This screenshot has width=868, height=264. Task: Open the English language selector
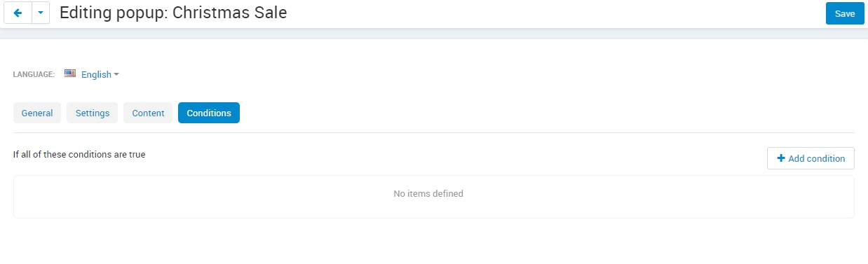[x=96, y=74]
